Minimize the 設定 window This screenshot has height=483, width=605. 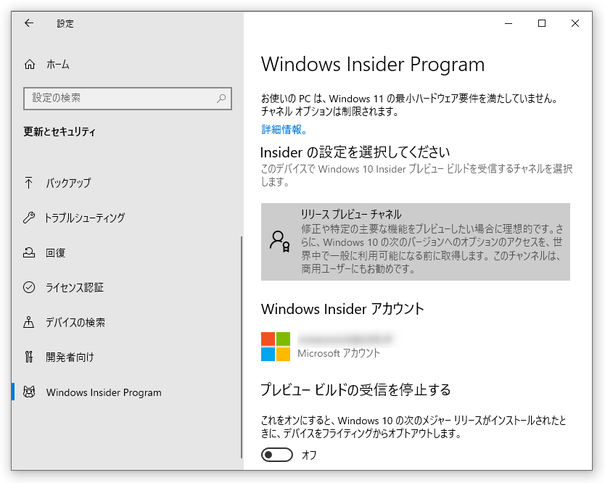[509, 24]
